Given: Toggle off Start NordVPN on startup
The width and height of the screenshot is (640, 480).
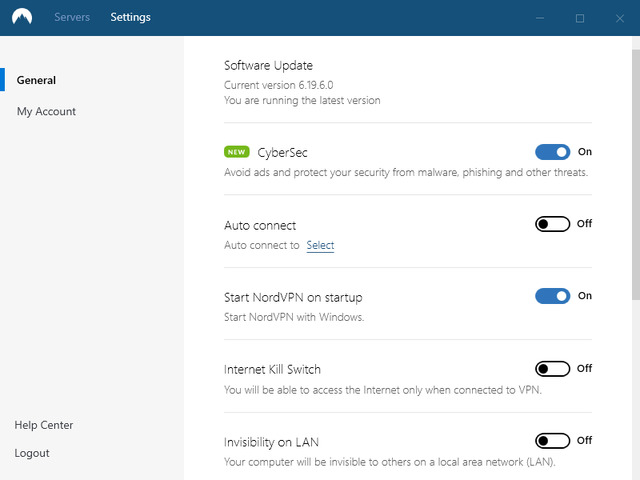Looking at the screenshot, I should [552, 296].
